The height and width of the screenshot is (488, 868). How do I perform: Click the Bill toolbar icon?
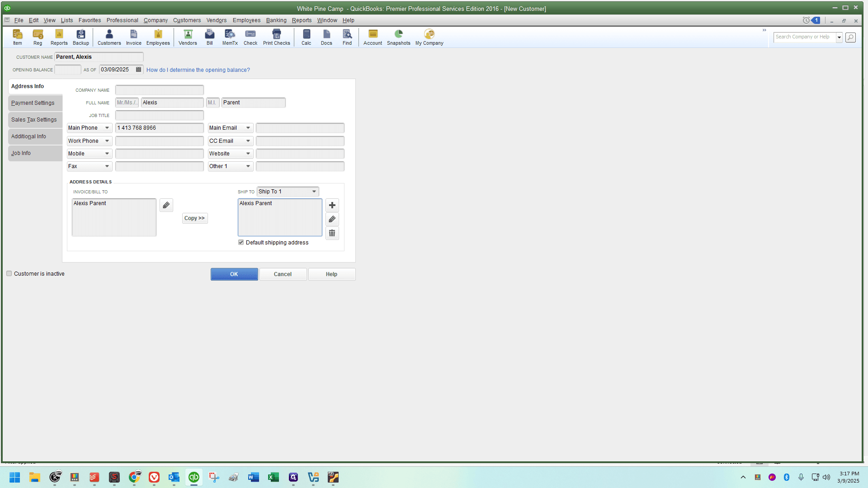[x=210, y=37]
